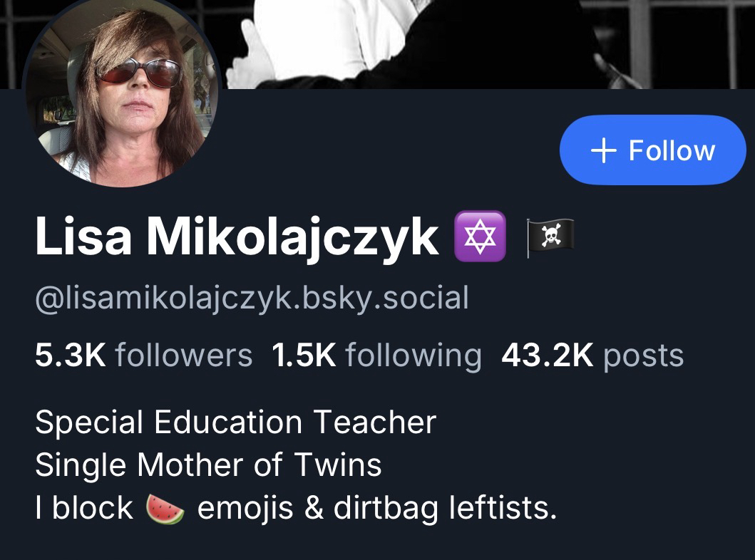Click the 'I block' bio text

click(84, 507)
